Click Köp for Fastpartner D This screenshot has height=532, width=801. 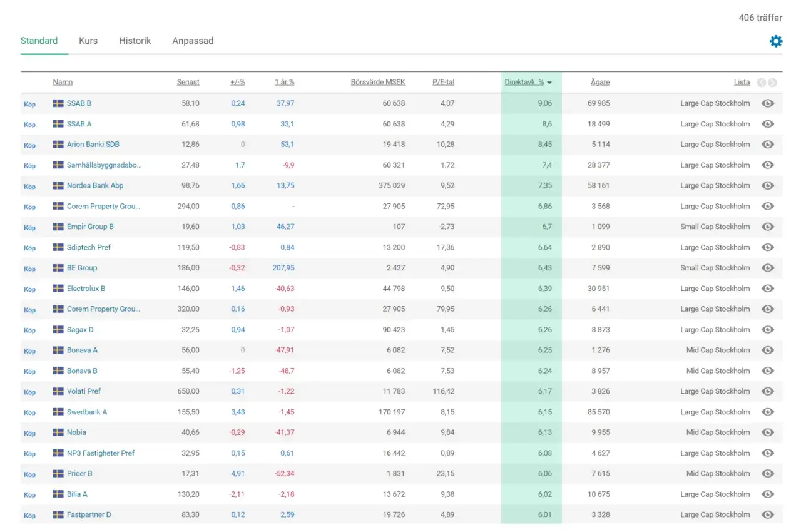click(29, 516)
